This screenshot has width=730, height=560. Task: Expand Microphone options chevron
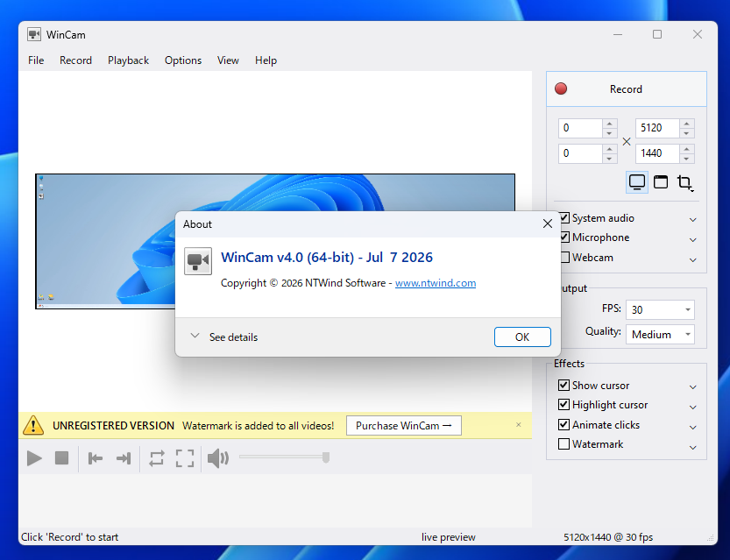click(x=692, y=239)
